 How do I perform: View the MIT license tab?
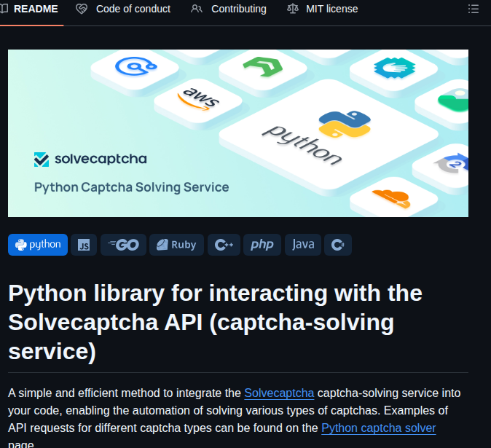[323, 9]
